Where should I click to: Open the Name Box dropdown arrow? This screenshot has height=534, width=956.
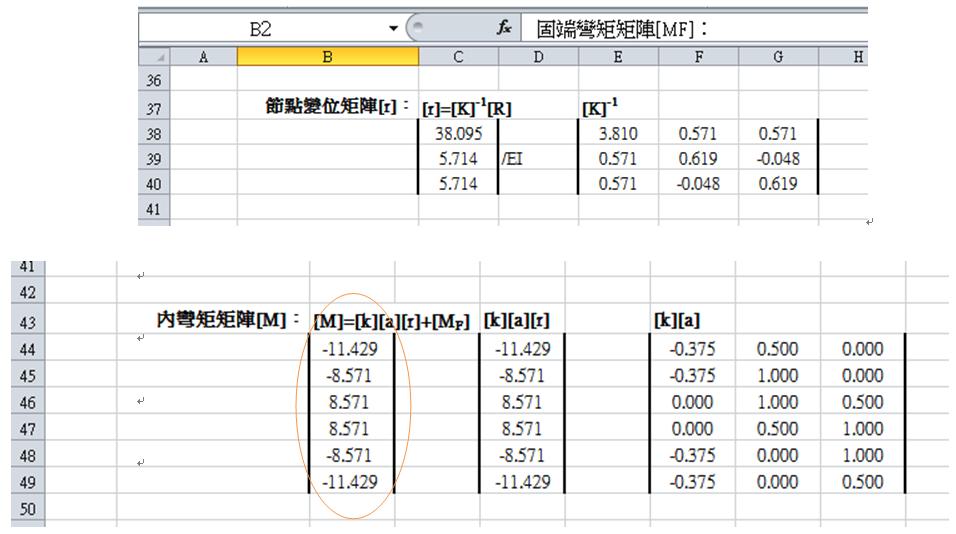394,30
